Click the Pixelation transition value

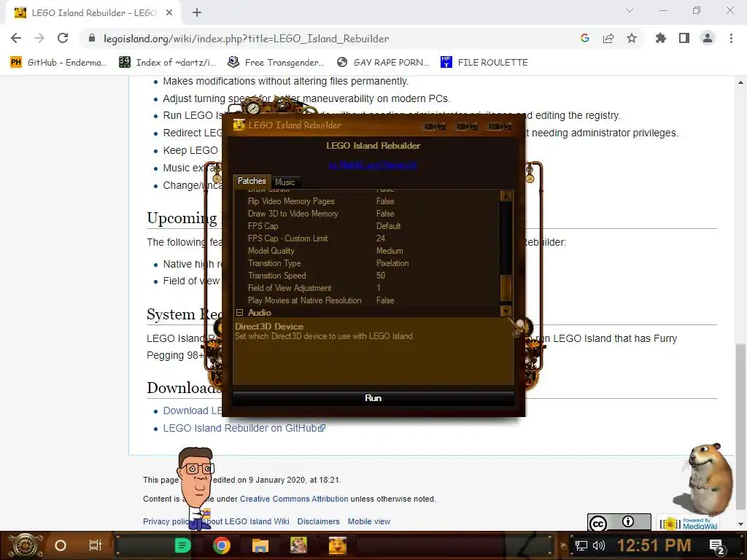pyautogui.click(x=392, y=263)
